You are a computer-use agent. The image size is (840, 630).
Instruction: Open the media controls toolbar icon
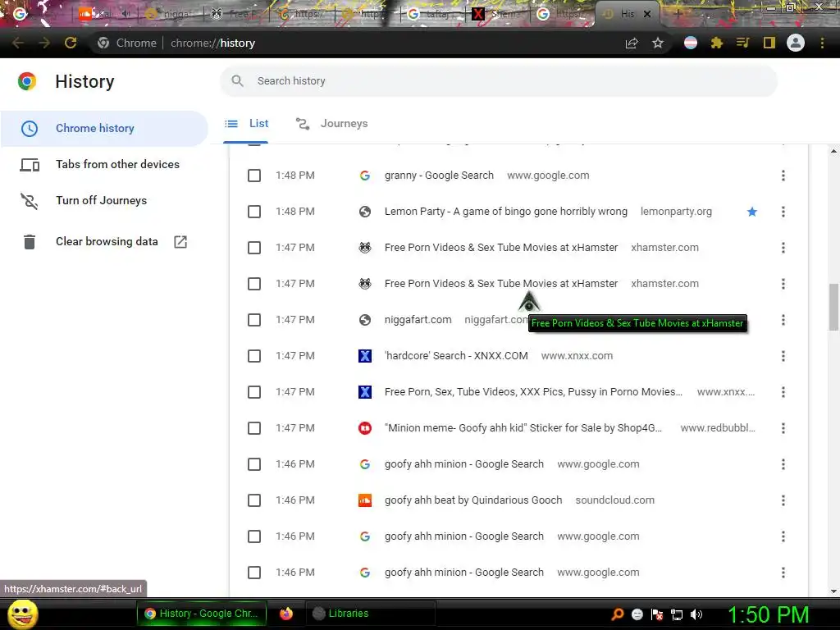point(742,43)
